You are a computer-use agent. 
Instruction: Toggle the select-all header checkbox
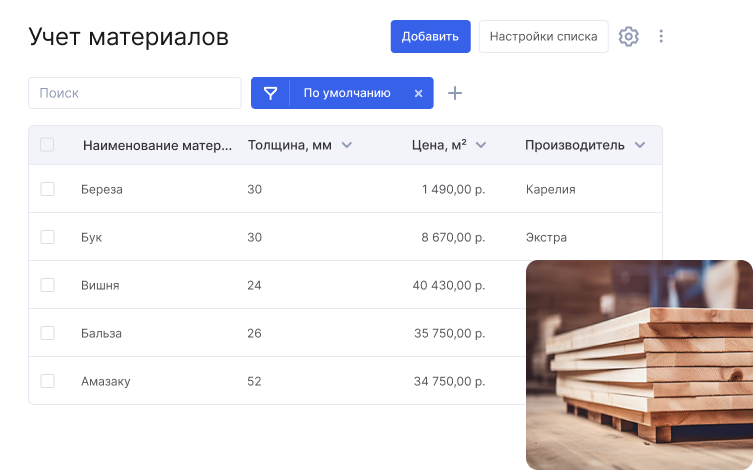(47, 145)
